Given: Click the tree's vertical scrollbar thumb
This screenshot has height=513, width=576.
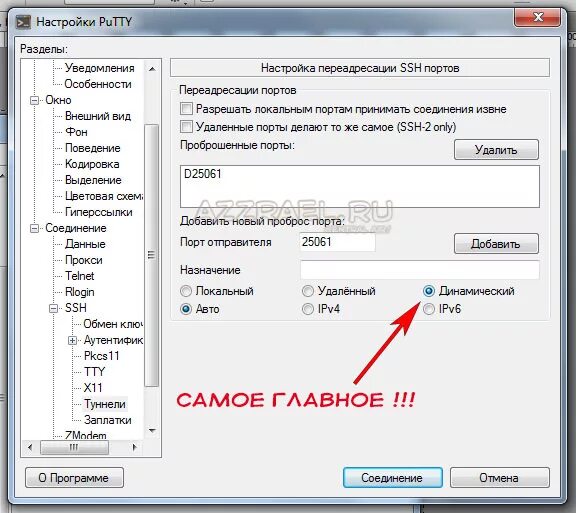Looking at the screenshot, I should point(152,255).
